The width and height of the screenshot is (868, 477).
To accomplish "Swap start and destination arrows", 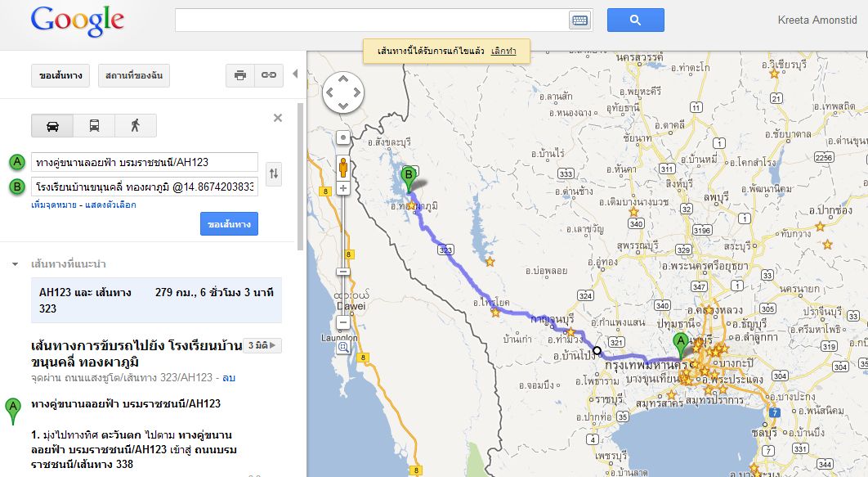I will 274,173.
